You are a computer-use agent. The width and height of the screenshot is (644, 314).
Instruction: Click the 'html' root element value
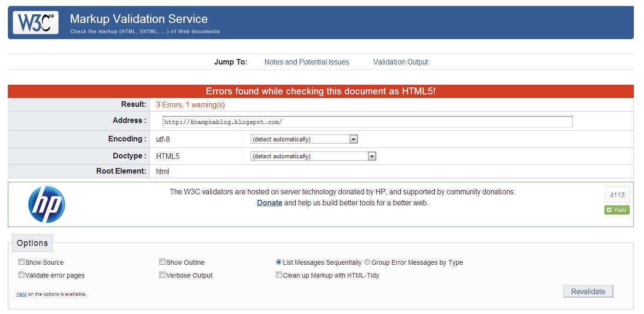(163, 171)
